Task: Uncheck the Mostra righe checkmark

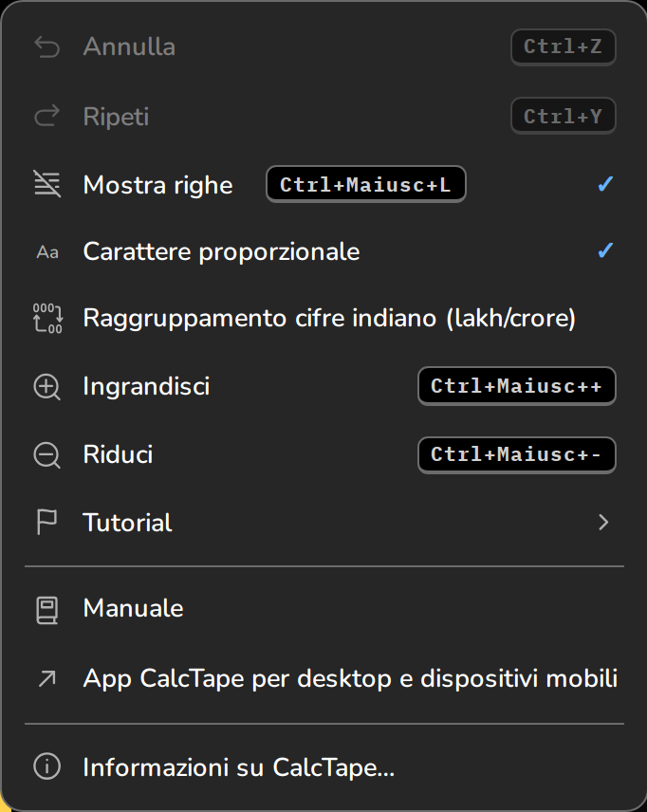Action: pyautogui.click(x=605, y=184)
